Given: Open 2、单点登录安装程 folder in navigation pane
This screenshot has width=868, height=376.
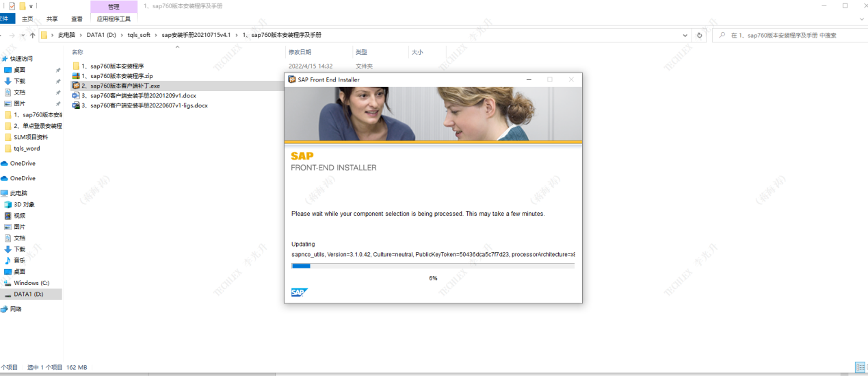Looking at the screenshot, I should 38,126.
